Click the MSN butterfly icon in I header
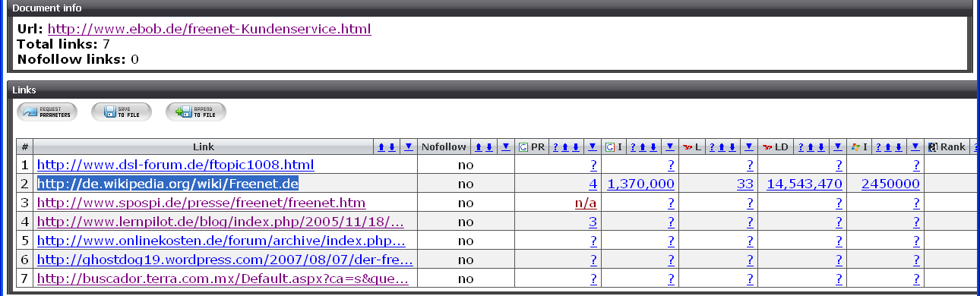This screenshot has width=980, height=296. (x=856, y=146)
